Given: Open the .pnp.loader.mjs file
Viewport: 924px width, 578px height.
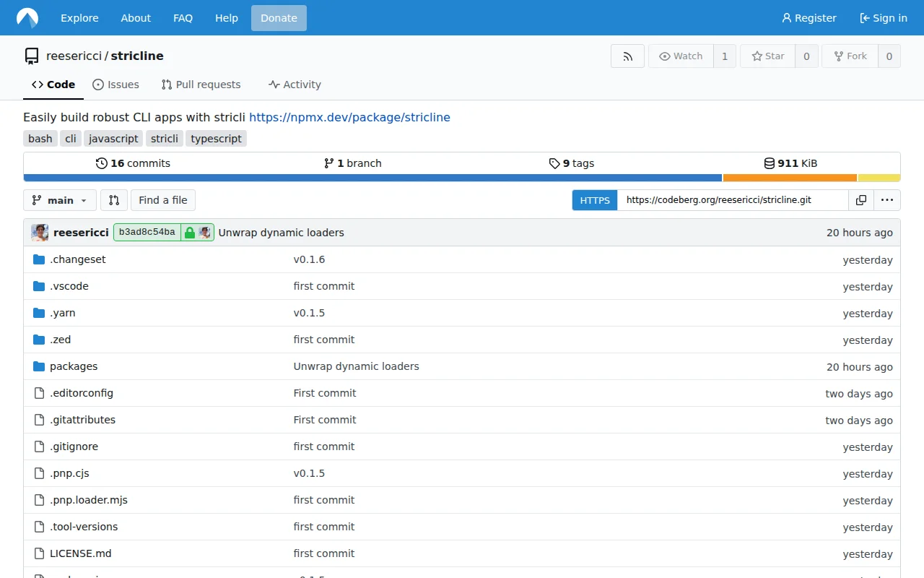Looking at the screenshot, I should tap(89, 500).
